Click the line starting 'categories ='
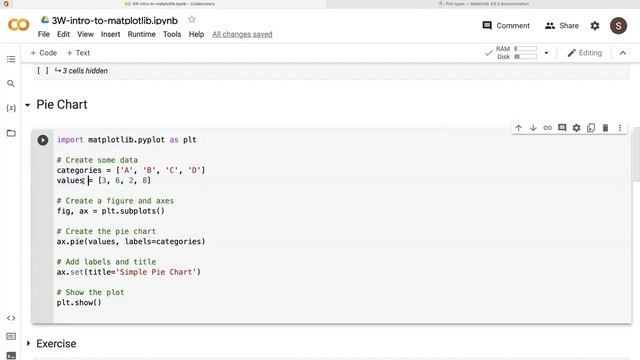The width and height of the screenshot is (640, 360). pos(131,170)
